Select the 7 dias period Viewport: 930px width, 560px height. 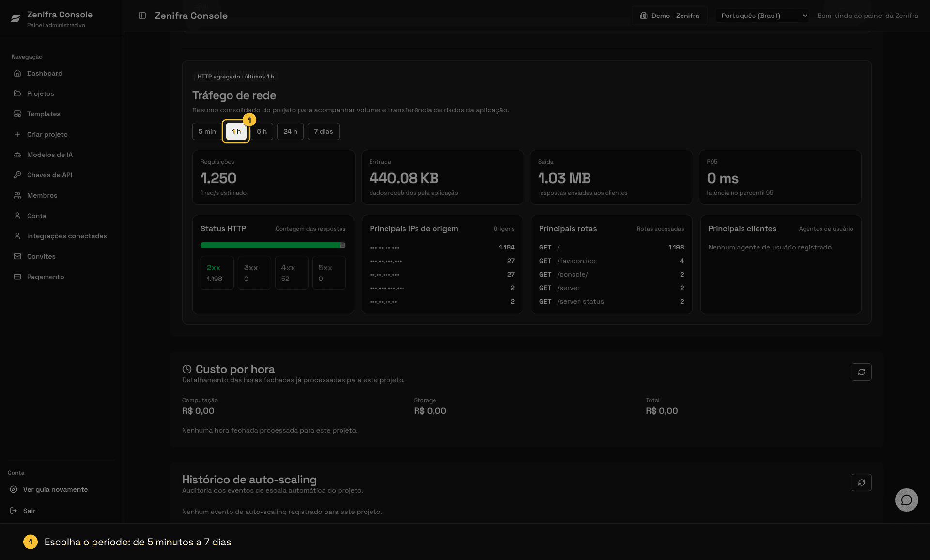tap(323, 131)
